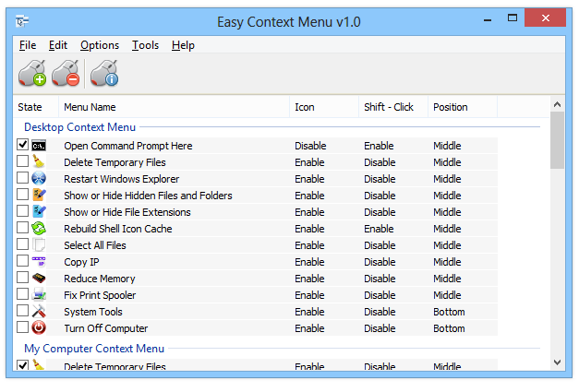Tick the Show or Hide File Extensions checkbox
579x392 pixels.
(22, 210)
